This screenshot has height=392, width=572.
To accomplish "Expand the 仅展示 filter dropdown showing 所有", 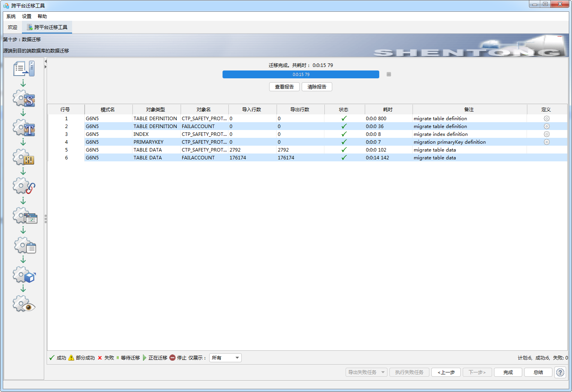I will (x=237, y=358).
